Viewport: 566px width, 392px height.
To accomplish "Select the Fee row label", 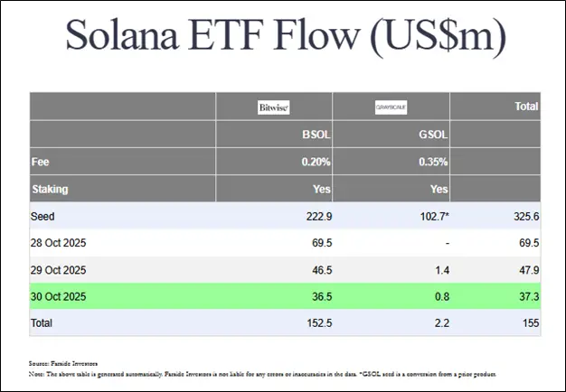I will 40,163.
